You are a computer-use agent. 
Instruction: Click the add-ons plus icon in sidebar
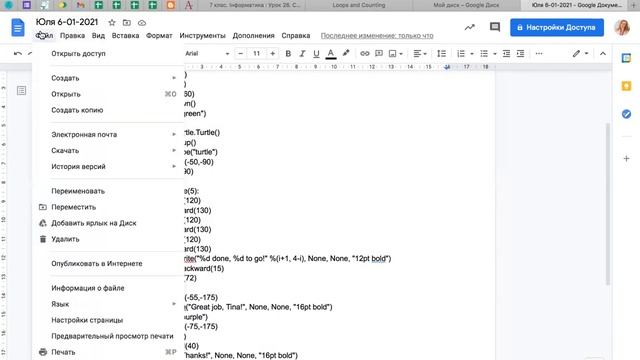626,158
